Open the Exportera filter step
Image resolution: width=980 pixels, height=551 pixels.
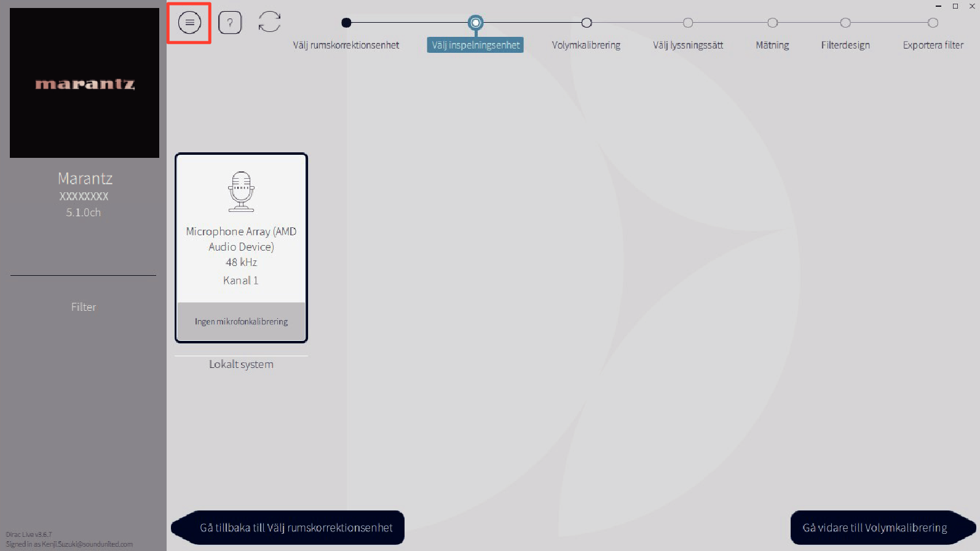[933, 45]
